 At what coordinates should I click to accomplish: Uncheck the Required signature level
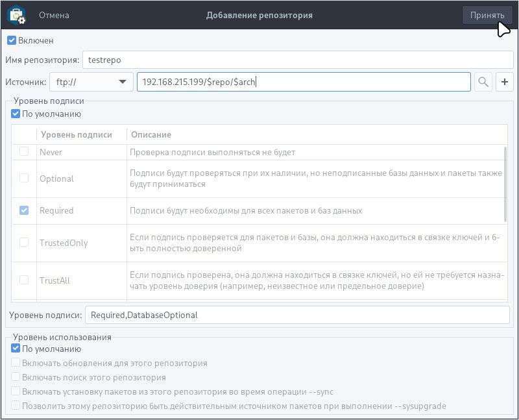tap(23, 210)
